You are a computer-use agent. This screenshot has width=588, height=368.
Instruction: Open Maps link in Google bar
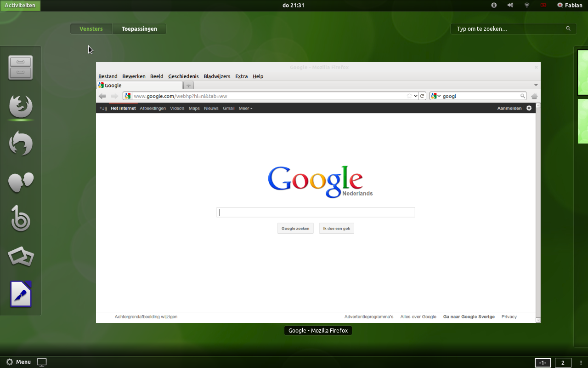tap(194, 108)
